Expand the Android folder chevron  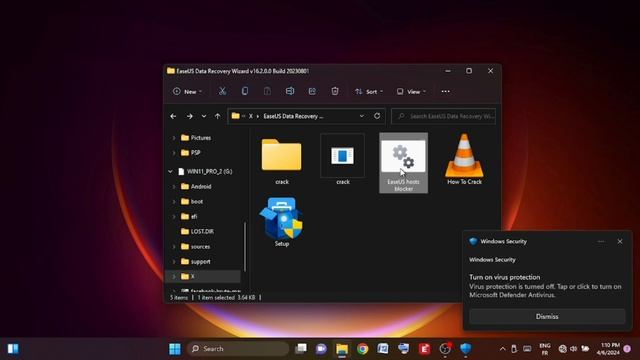click(174, 187)
